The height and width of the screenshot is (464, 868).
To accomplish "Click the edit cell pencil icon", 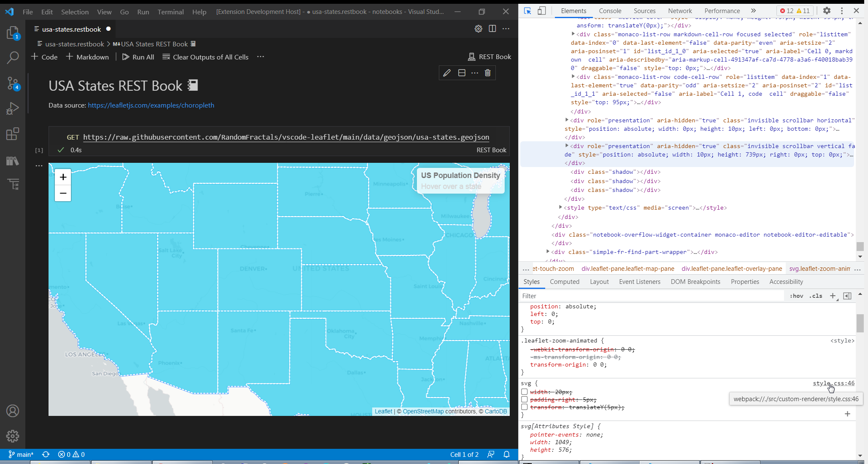I will pyautogui.click(x=447, y=73).
